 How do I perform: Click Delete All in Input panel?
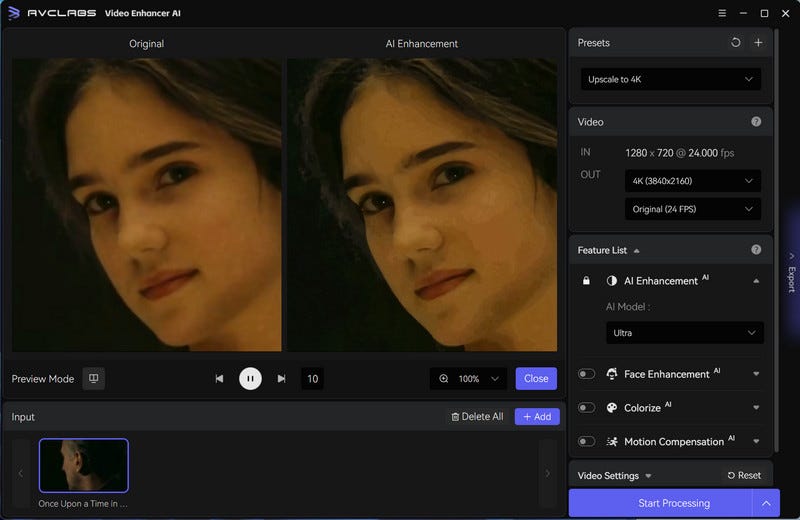pyautogui.click(x=477, y=417)
